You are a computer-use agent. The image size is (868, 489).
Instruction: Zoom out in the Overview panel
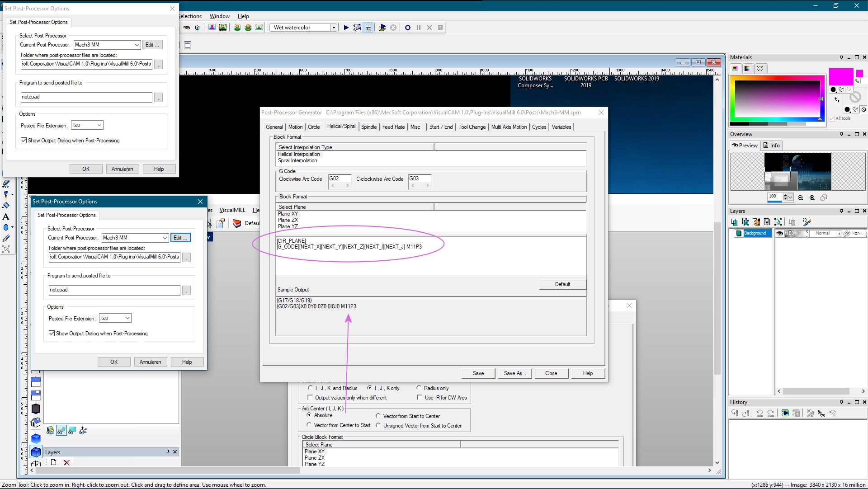[x=801, y=197]
